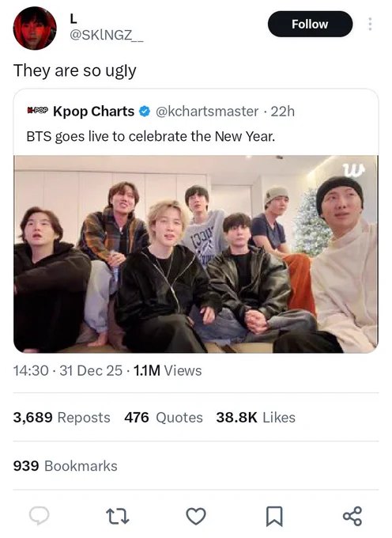Open the @kchartsmaster handle
The image size is (392, 538).
[x=207, y=112]
